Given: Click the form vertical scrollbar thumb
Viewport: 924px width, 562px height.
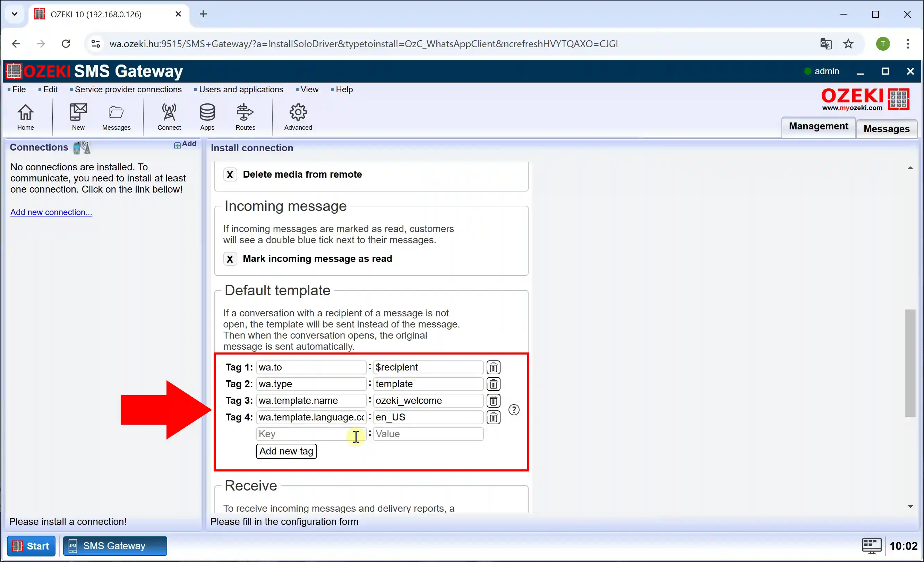Looking at the screenshot, I should [910, 363].
